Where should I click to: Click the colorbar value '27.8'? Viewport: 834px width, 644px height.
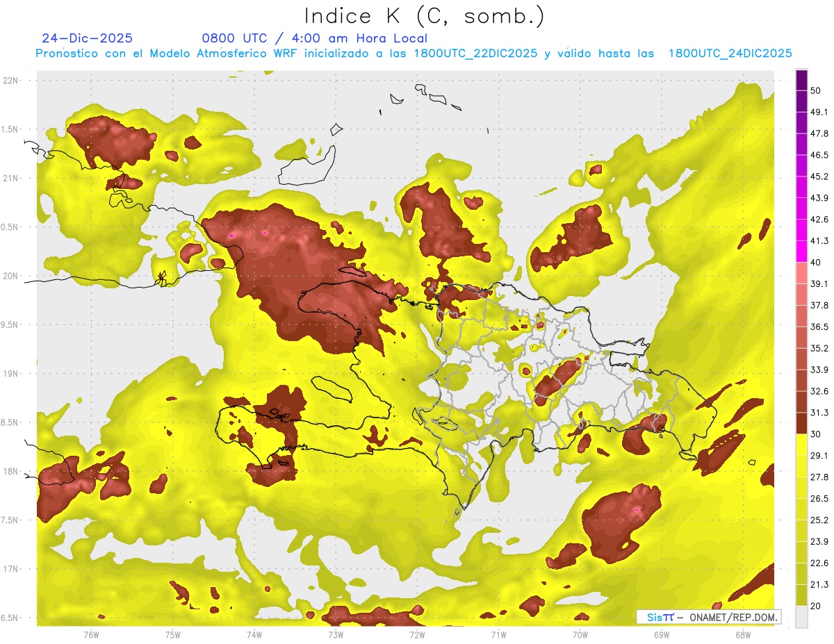[819, 477]
